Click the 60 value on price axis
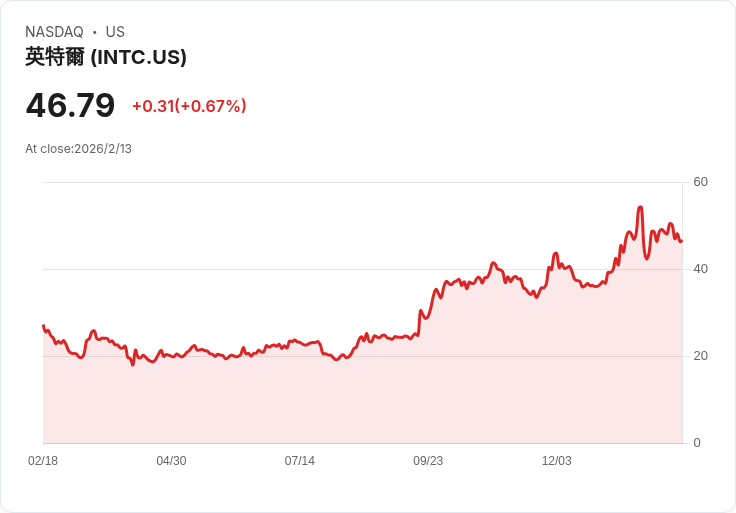Viewport: 736px width, 513px height. pos(701,182)
